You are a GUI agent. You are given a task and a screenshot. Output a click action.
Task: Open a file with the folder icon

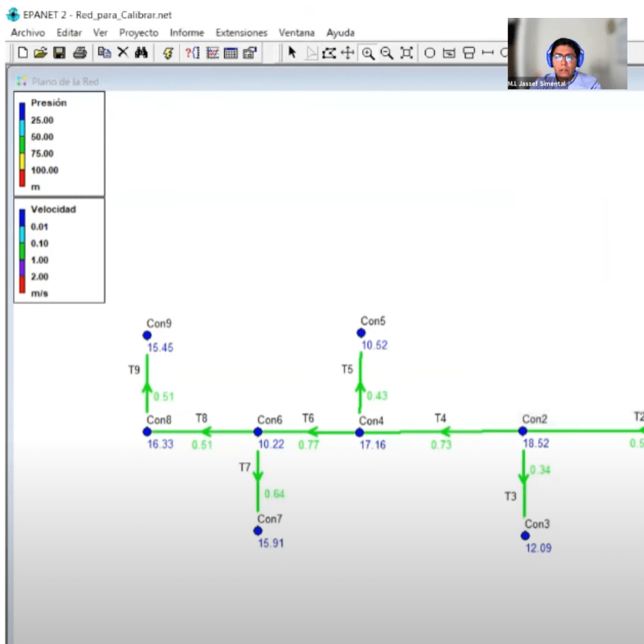[x=41, y=53]
